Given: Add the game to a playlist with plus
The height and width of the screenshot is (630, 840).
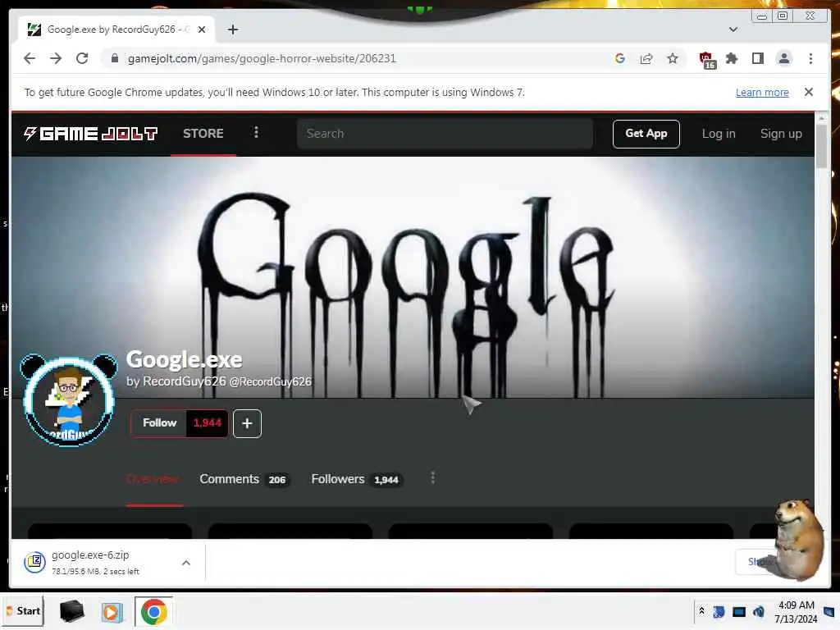Looking at the screenshot, I should pyautogui.click(x=247, y=423).
